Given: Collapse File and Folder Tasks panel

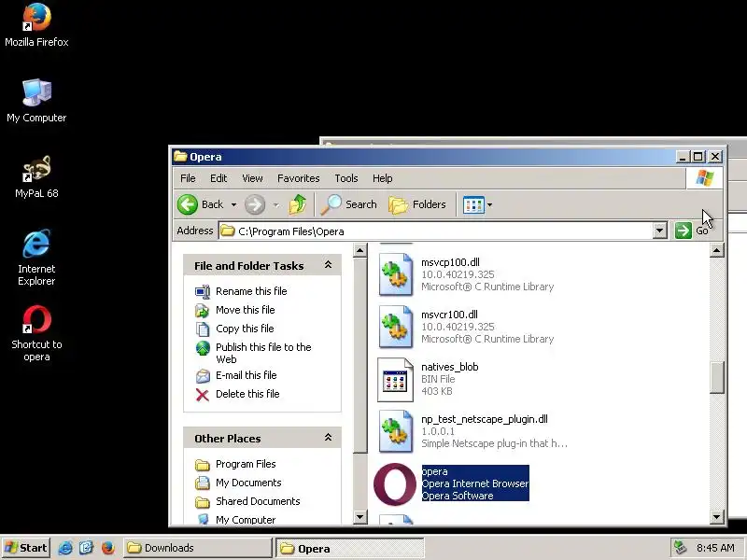Looking at the screenshot, I should click(329, 265).
